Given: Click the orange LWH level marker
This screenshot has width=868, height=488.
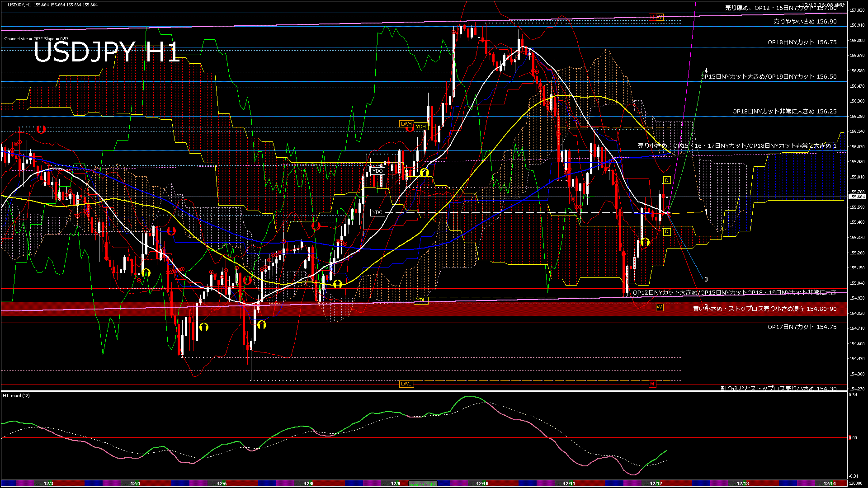Looking at the screenshot, I should click(x=406, y=124).
